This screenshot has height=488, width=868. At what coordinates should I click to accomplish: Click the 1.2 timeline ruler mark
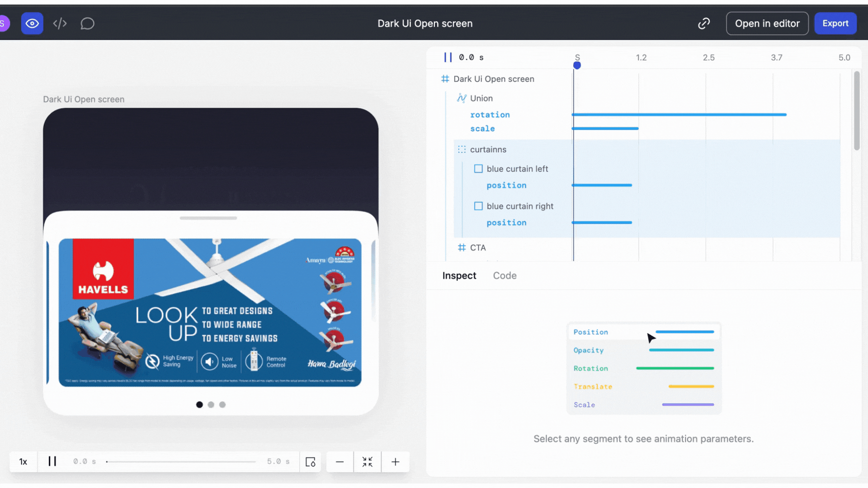pos(641,58)
